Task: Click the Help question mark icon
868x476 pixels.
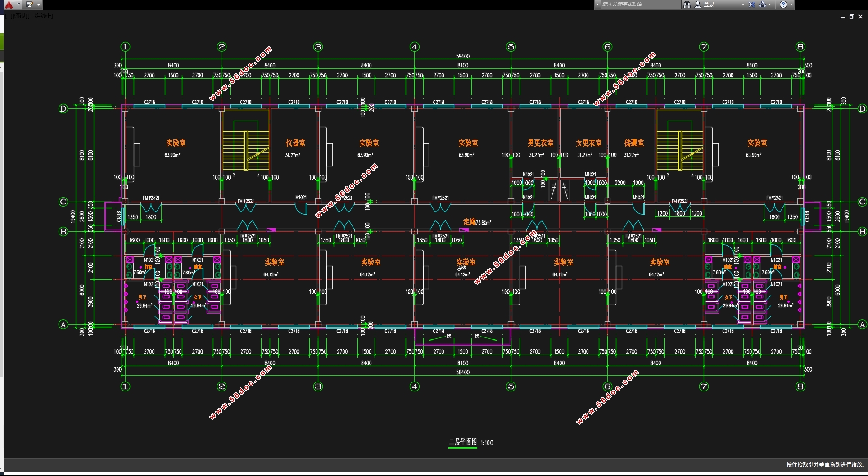Action: (x=783, y=4)
